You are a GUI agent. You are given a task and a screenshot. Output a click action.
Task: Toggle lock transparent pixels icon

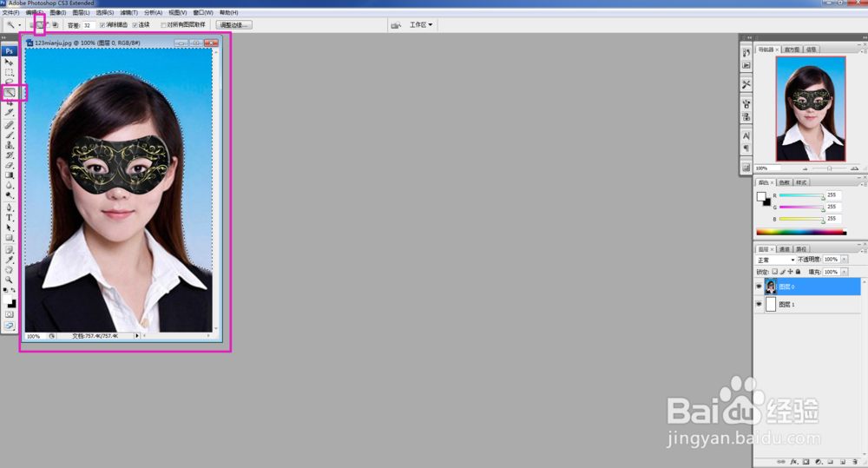774,272
